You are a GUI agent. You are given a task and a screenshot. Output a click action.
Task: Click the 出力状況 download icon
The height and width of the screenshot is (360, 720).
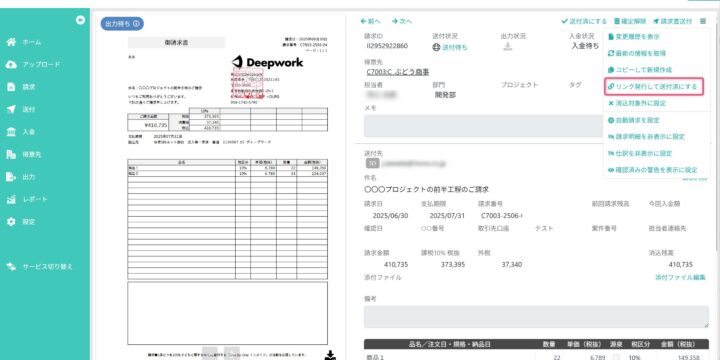(x=507, y=46)
